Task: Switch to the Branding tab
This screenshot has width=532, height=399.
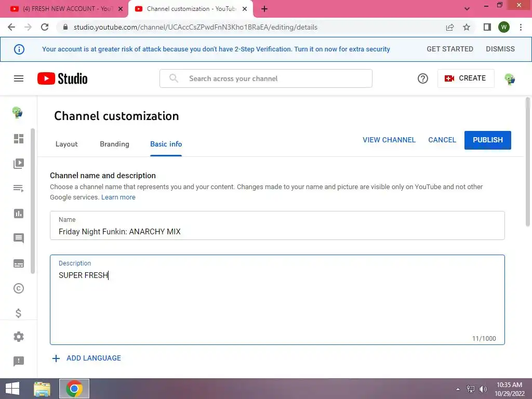Action: coord(114,144)
